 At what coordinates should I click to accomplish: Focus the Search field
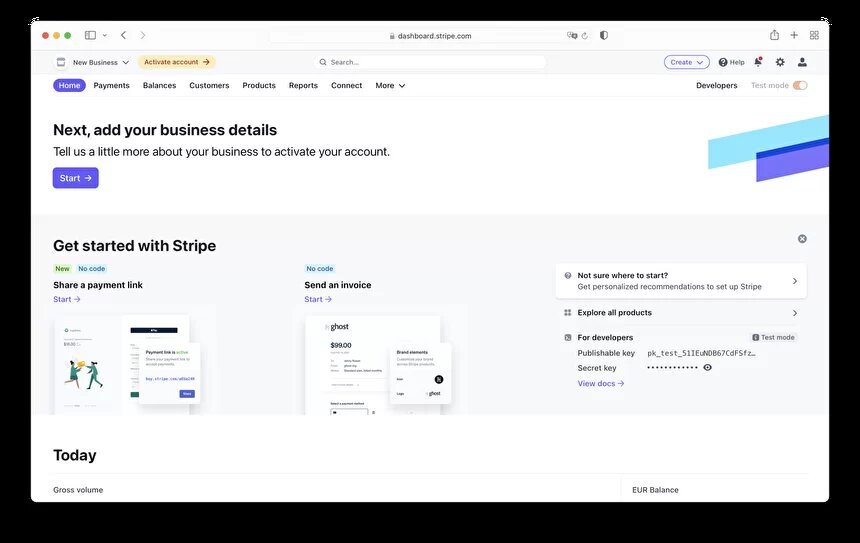(x=430, y=62)
